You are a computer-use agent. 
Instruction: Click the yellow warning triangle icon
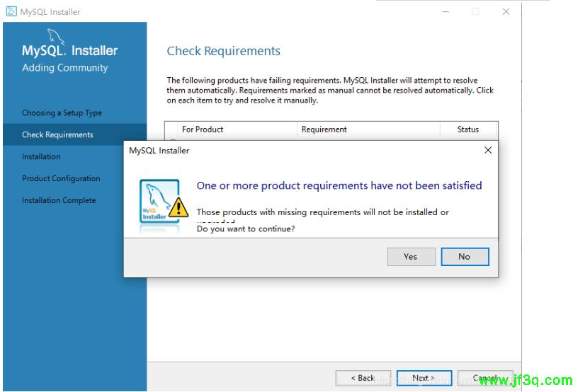(179, 206)
